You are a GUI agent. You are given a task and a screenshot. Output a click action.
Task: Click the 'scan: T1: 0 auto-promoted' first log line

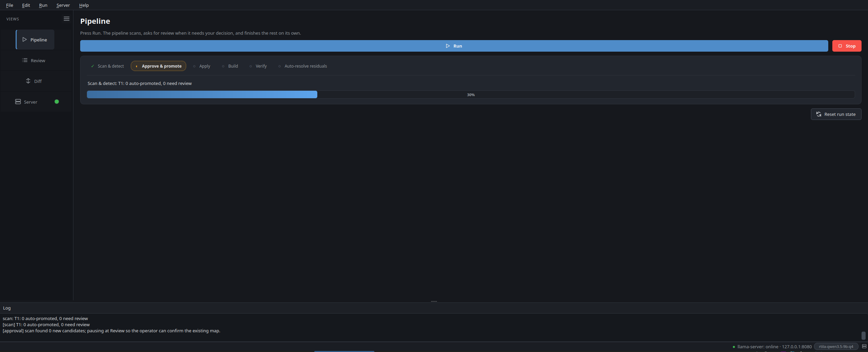coord(45,318)
